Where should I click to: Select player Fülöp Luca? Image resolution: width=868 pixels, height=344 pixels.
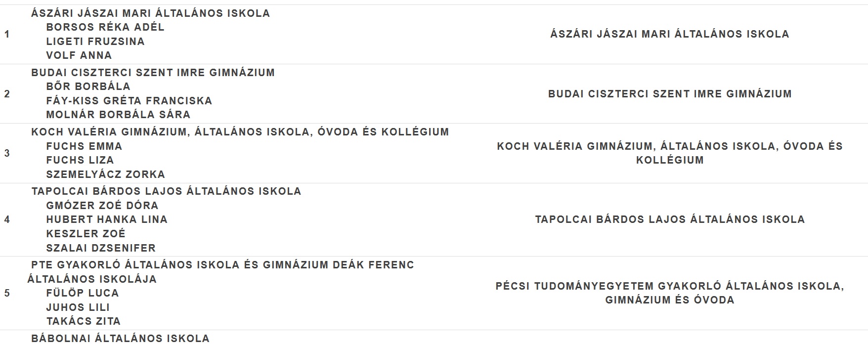coord(83,293)
